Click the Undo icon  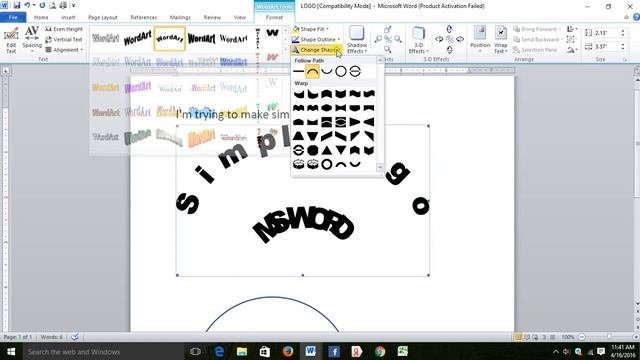pyautogui.click(x=27, y=5)
